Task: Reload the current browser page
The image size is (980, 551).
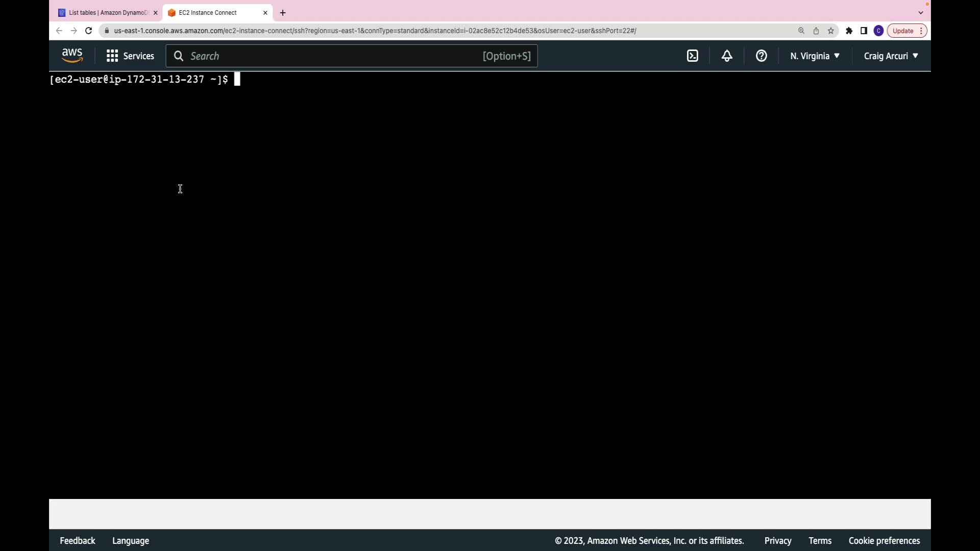Action: pos(88,31)
